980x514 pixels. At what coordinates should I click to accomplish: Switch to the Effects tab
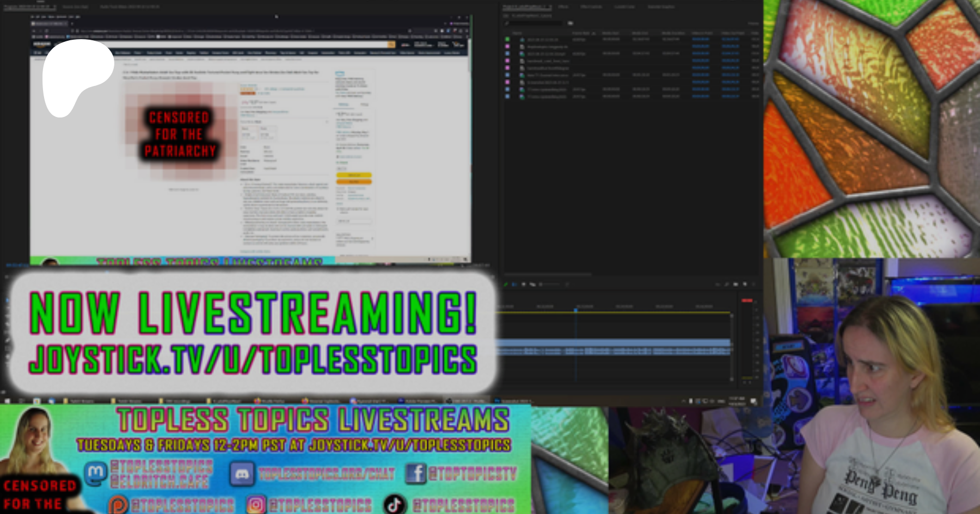(x=563, y=7)
